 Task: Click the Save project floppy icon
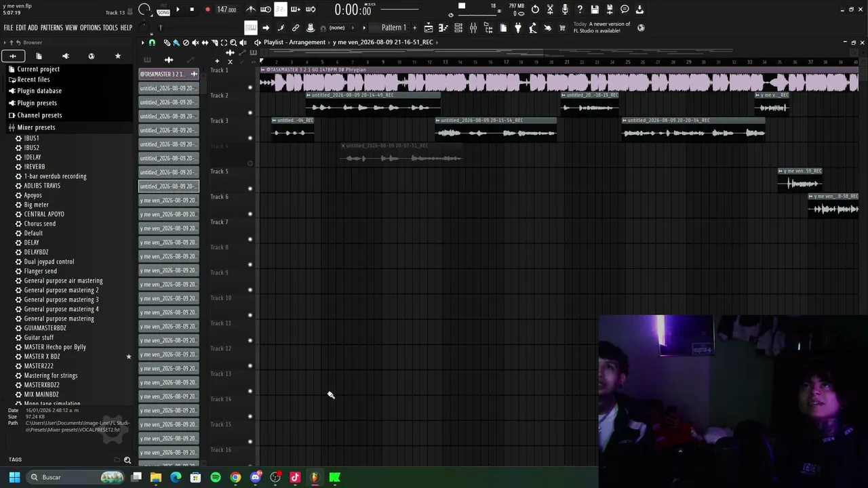tap(595, 9)
